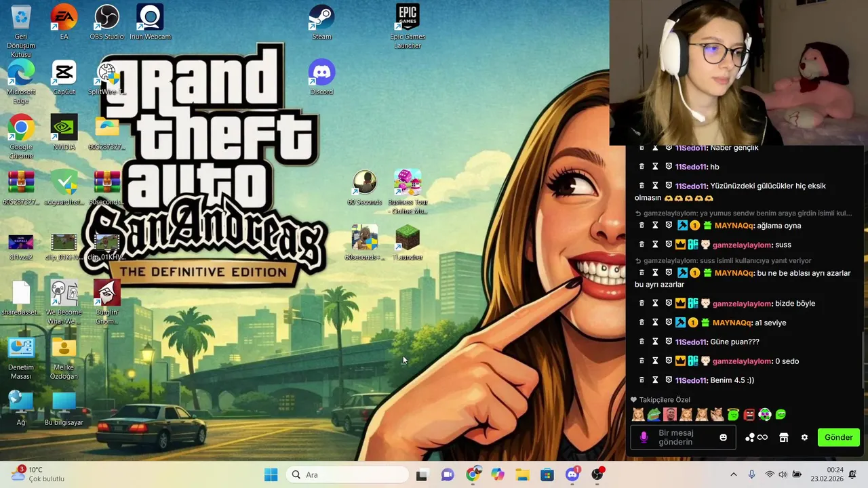Viewport: 868px width, 488px height.
Task: Ban sender of "Güne puan???" message
Action: (669, 342)
